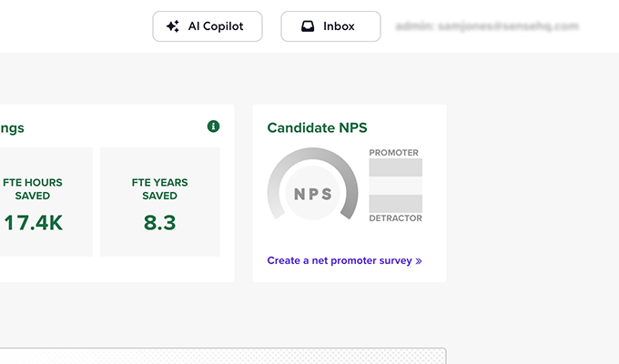
Task: Click the Candidate NPS heading
Action: [x=317, y=128]
